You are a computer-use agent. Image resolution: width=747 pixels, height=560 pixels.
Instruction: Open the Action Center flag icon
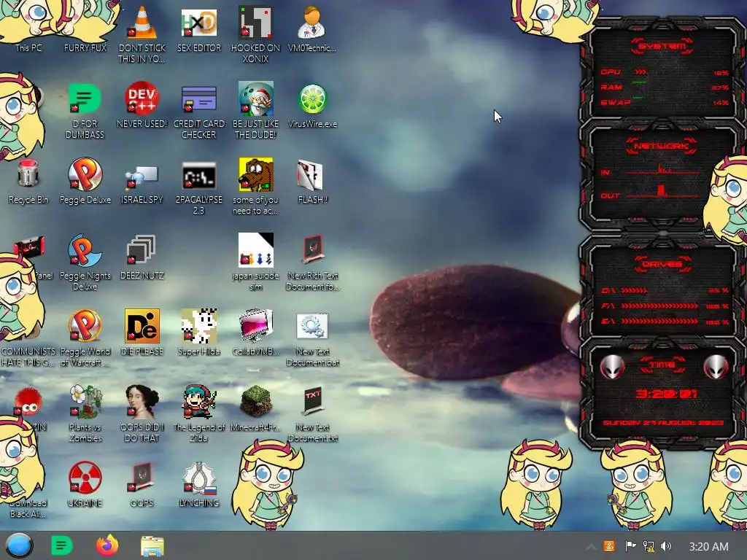pyautogui.click(x=630, y=546)
